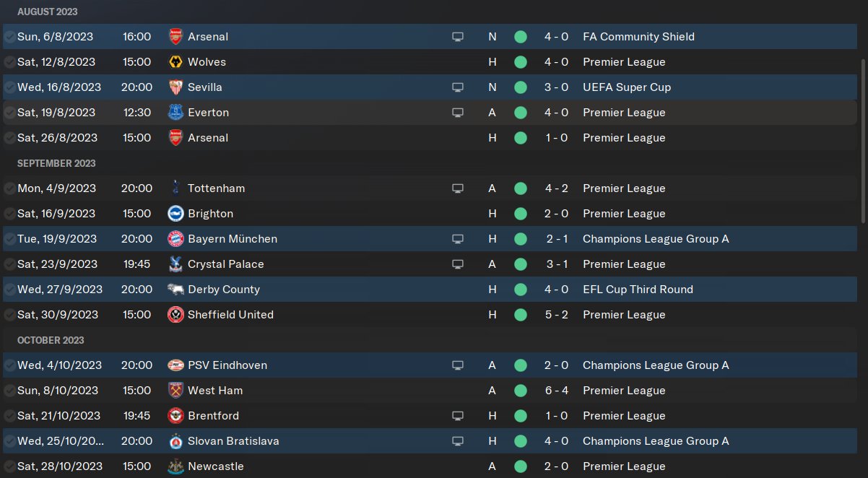Click the Everton club badge

pyautogui.click(x=175, y=113)
